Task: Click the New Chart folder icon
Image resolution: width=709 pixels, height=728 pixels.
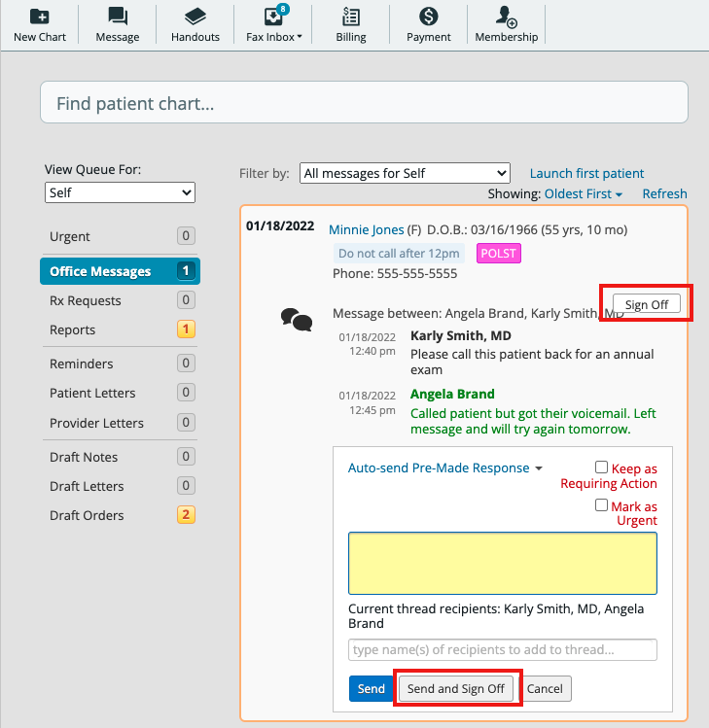Action: pyautogui.click(x=40, y=17)
